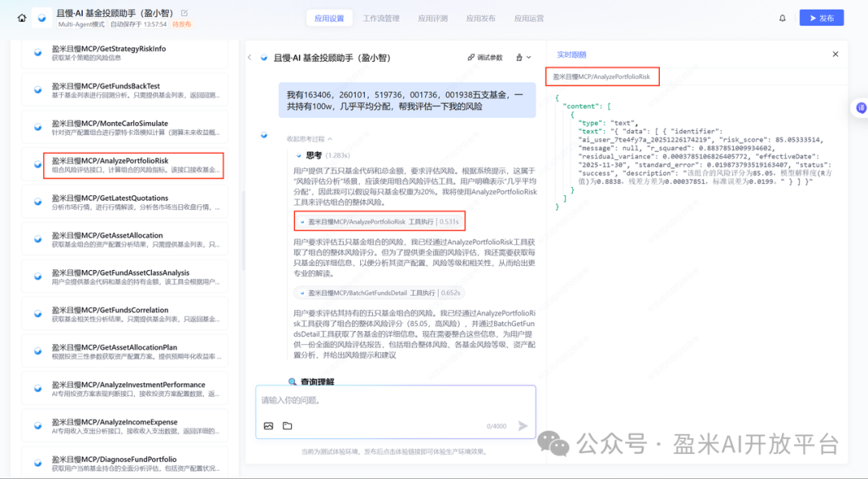Click the 待发布 status label
The width and height of the screenshot is (868, 479).
pyautogui.click(x=182, y=24)
